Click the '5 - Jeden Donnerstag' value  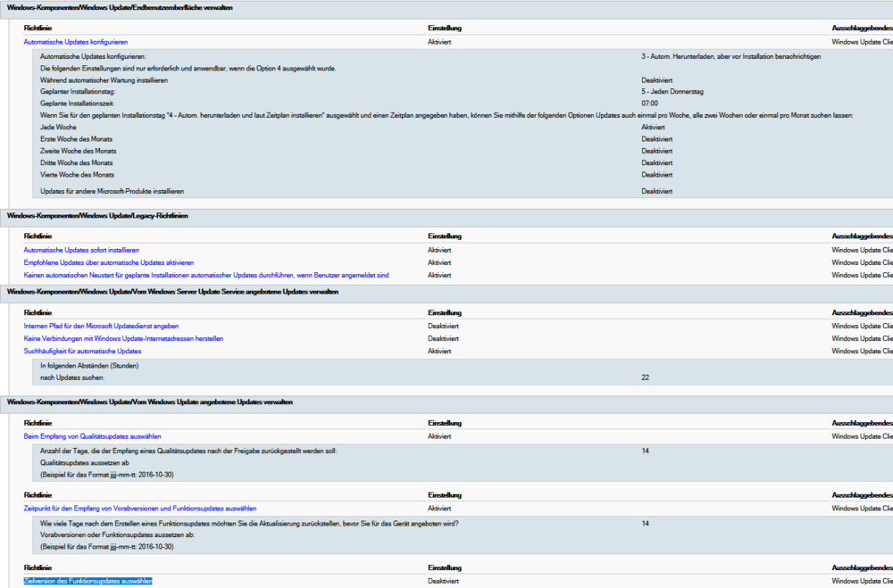pos(672,92)
